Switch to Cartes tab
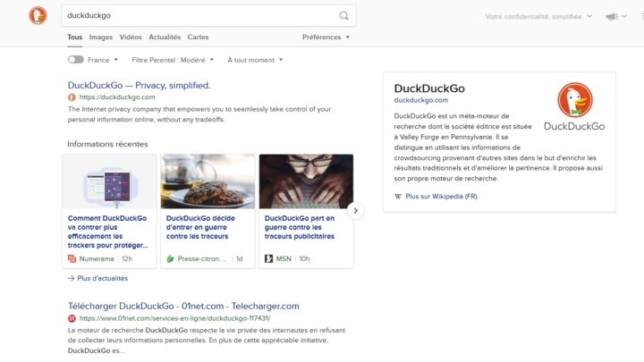644x362 pixels. [198, 37]
